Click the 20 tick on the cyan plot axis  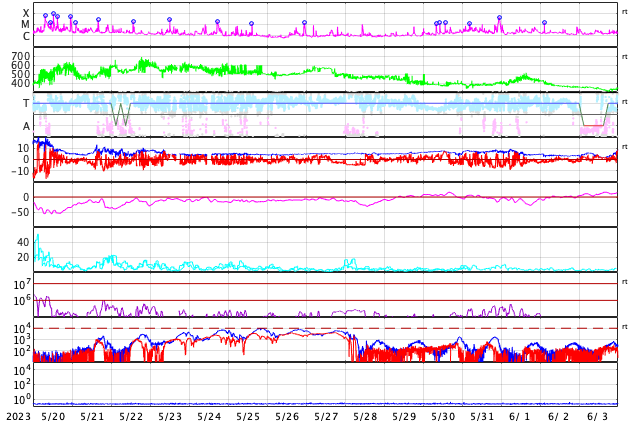pos(23,257)
